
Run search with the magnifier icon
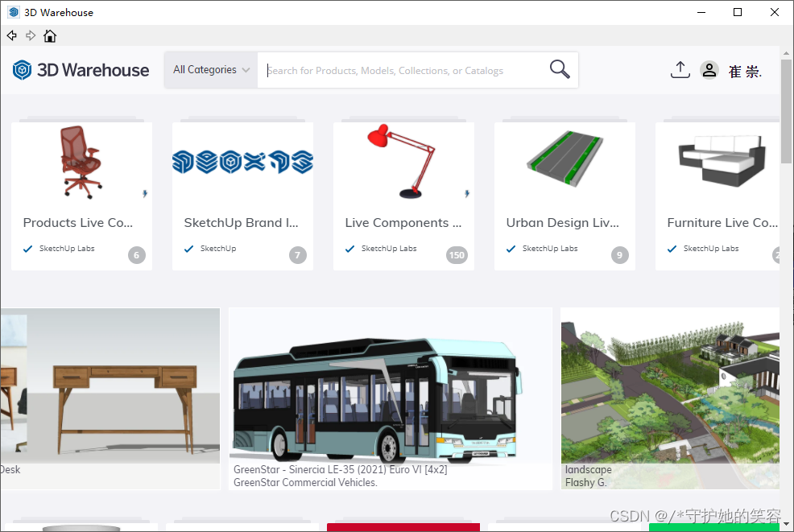(x=560, y=69)
